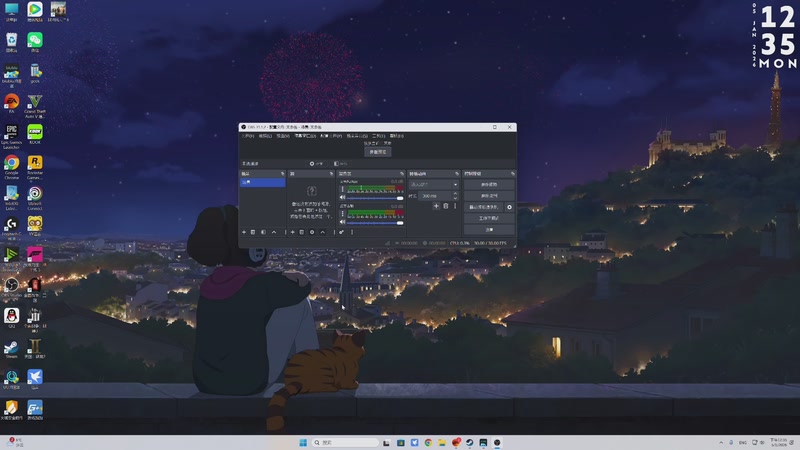Open virtual camera settings gear icon

pyautogui.click(x=509, y=207)
